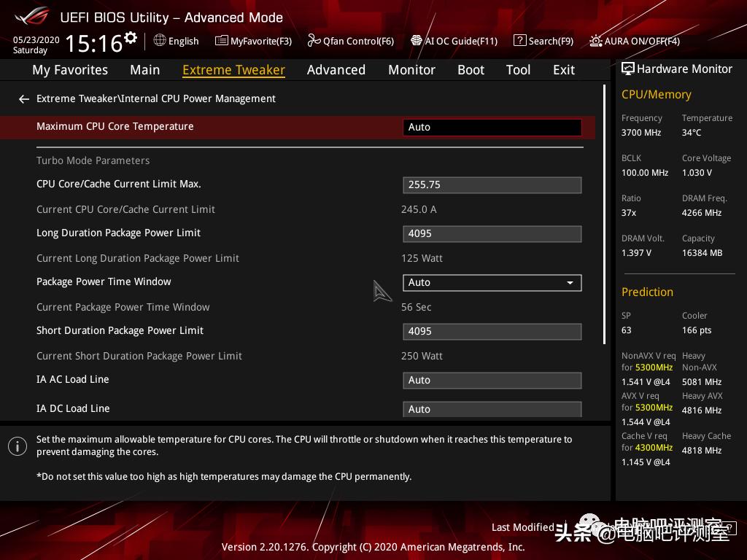747x560 pixels.
Task: Click the Prediction section heading
Action: coord(647,292)
